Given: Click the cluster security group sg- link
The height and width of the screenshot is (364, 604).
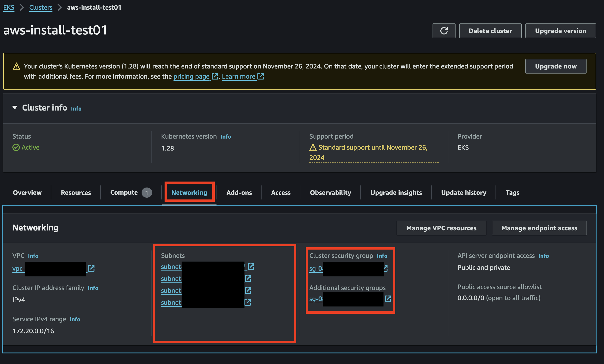Looking at the screenshot, I should click(316, 268).
